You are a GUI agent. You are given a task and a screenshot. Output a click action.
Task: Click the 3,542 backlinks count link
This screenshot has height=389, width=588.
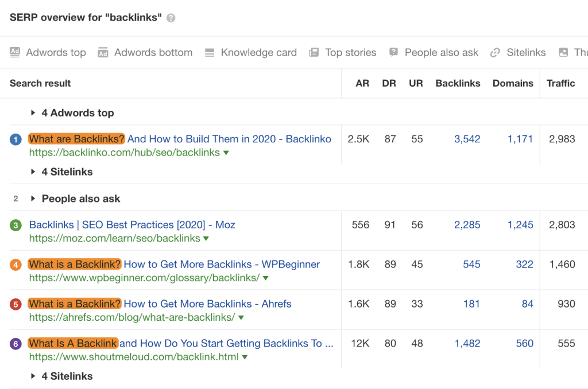[467, 139]
